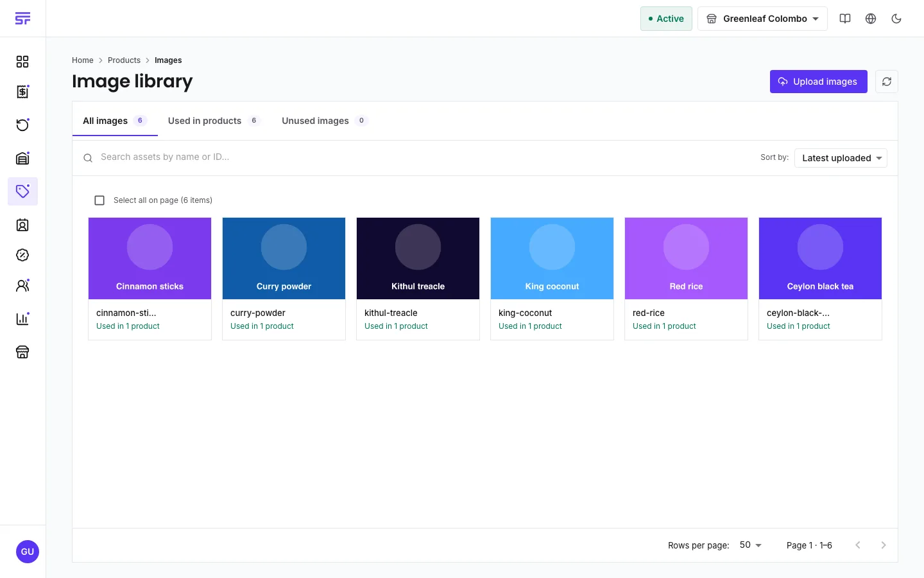Open the Curry powder image thumbnail
The image size is (924, 578).
pyautogui.click(x=284, y=258)
